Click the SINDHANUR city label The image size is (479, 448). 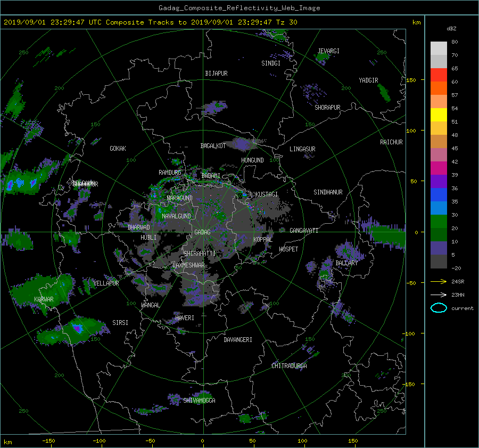pos(328,192)
